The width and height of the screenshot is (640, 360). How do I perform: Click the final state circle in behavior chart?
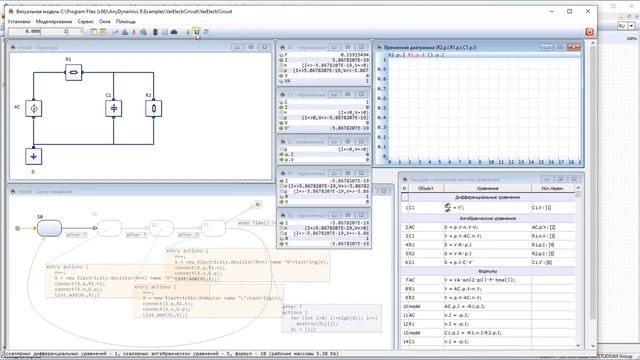point(257,204)
